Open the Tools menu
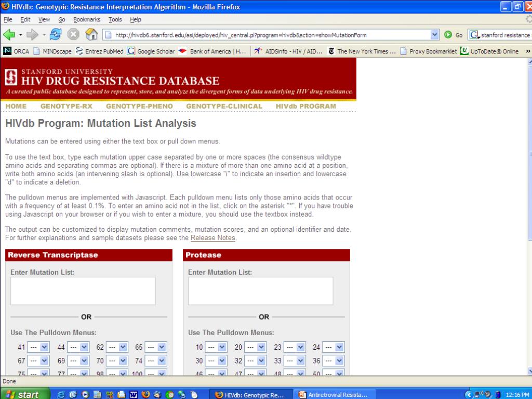Image resolution: width=532 pixels, height=399 pixels. coord(115,19)
